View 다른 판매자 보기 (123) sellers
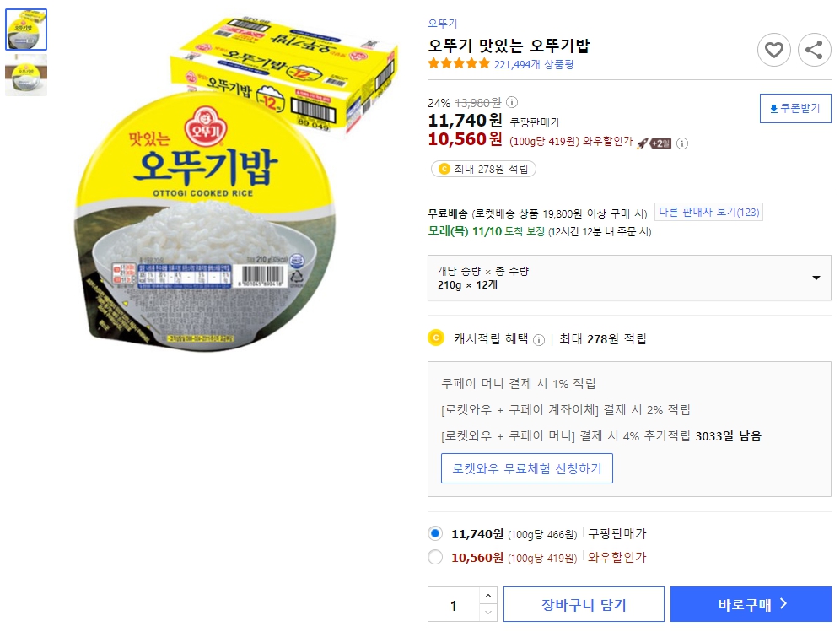The height and width of the screenshot is (632, 840). (x=709, y=212)
